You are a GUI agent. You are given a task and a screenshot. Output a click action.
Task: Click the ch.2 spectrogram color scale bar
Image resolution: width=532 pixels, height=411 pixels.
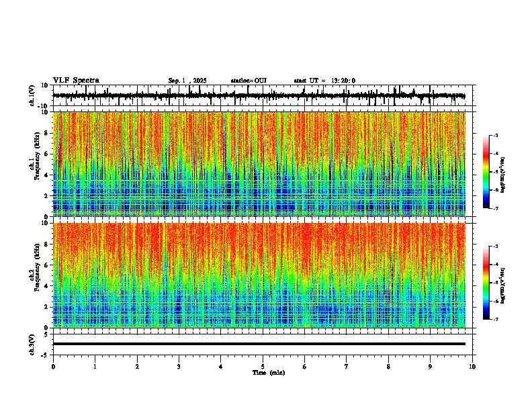[x=486, y=283]
